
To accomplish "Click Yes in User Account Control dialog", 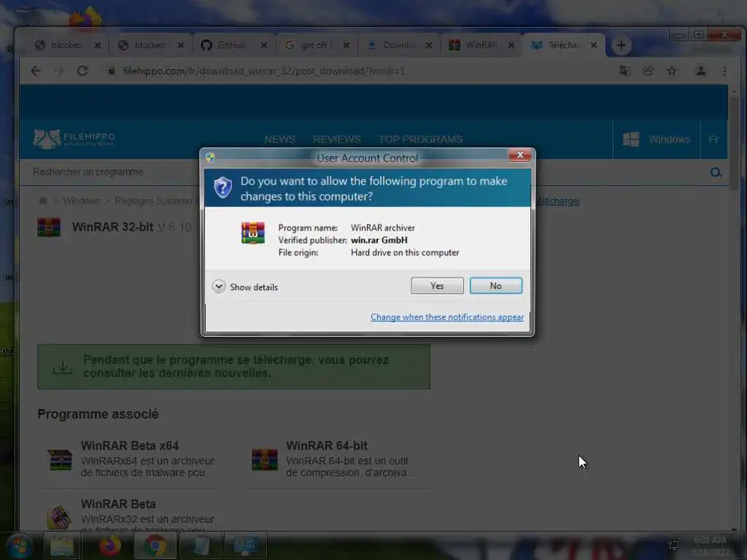I will [x=437, y=286].
